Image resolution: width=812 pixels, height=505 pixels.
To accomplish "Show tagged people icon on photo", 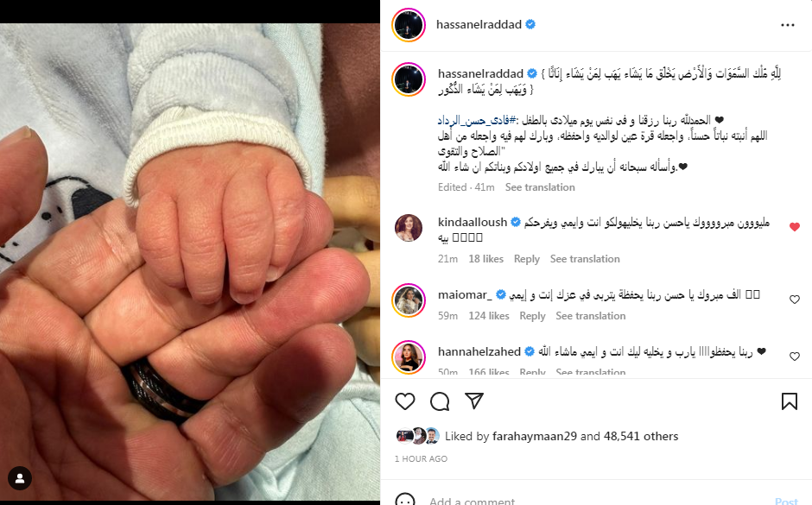I will pyautogui.click(x=20, y=478).
